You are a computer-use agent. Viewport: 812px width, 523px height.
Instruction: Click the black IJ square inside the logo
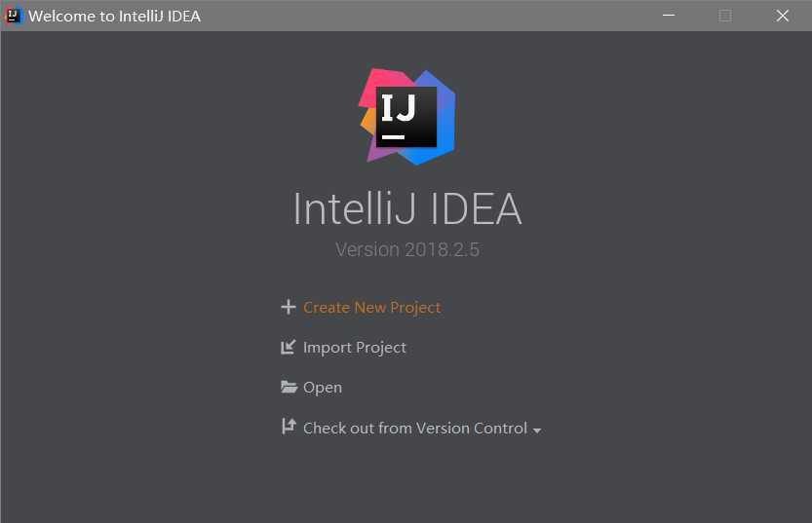(x=406, y=117)
